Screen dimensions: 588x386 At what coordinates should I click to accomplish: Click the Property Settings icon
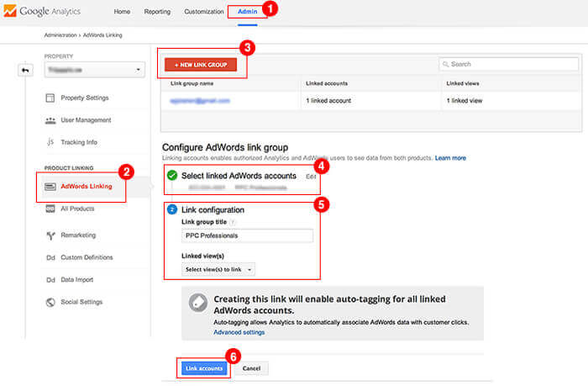50,98
